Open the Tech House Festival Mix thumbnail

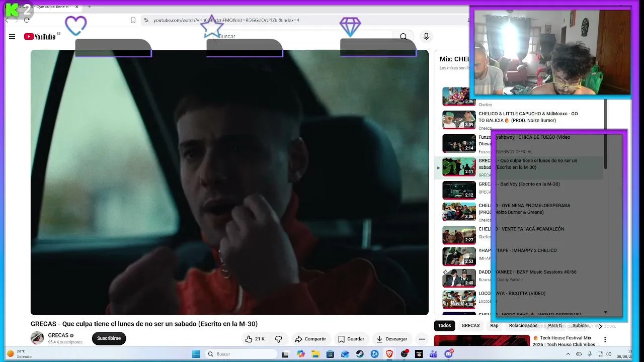coord(482,341)
